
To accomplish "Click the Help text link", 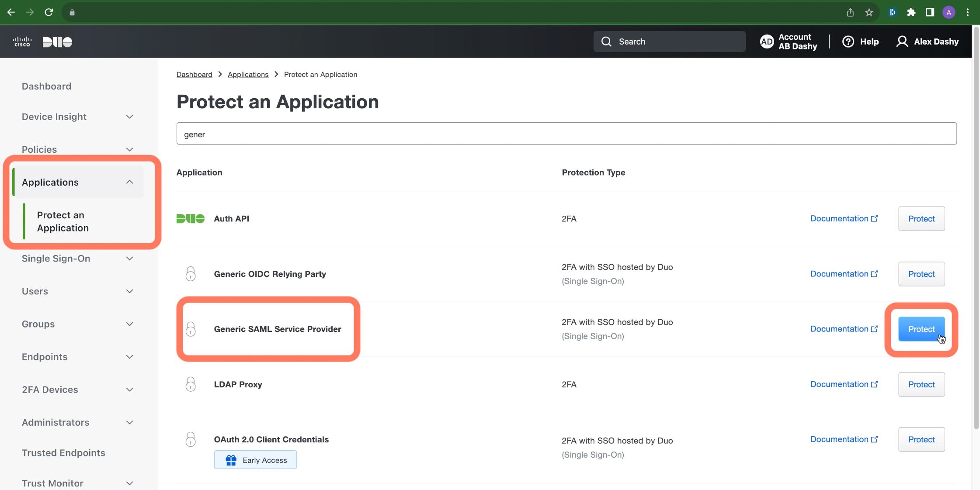I will tap(869, 41).
